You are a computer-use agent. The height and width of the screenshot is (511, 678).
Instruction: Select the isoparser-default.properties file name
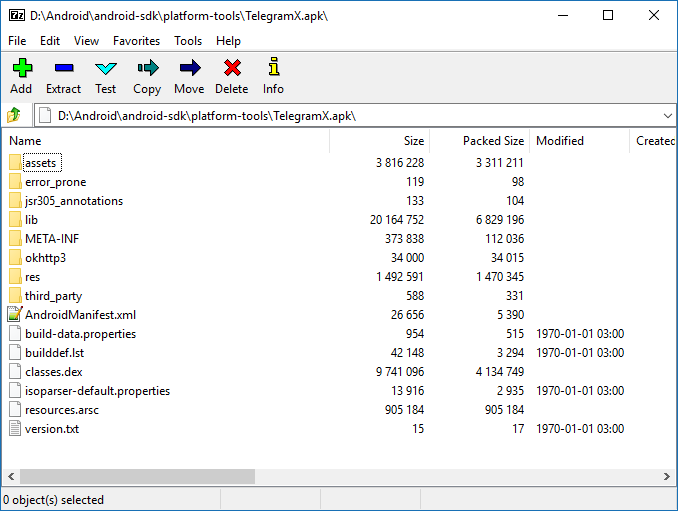(x=98, y=391)
